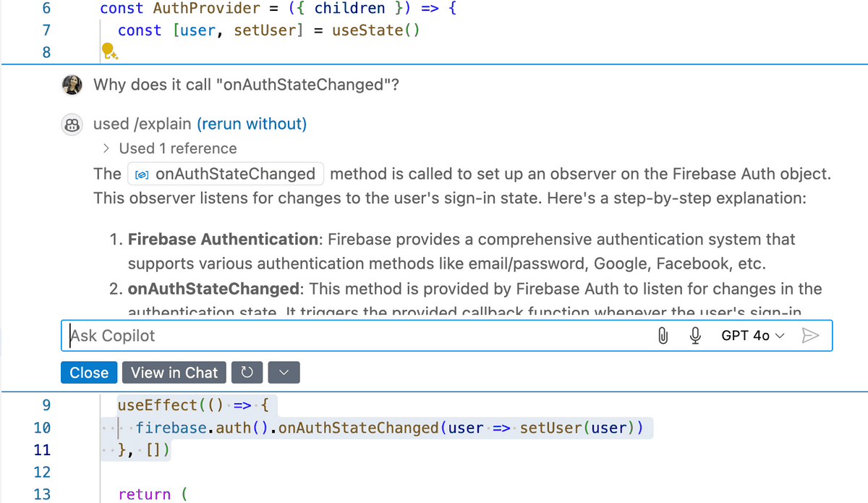Click the useState() call on line 7
This screenshot has width=868, height=503.
(375, 30)
